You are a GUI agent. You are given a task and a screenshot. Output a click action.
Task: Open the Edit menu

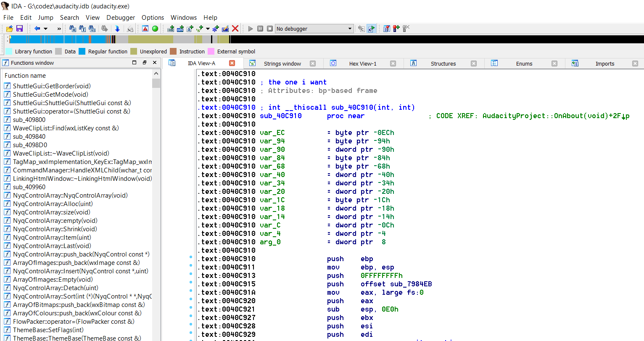(26, 17)
